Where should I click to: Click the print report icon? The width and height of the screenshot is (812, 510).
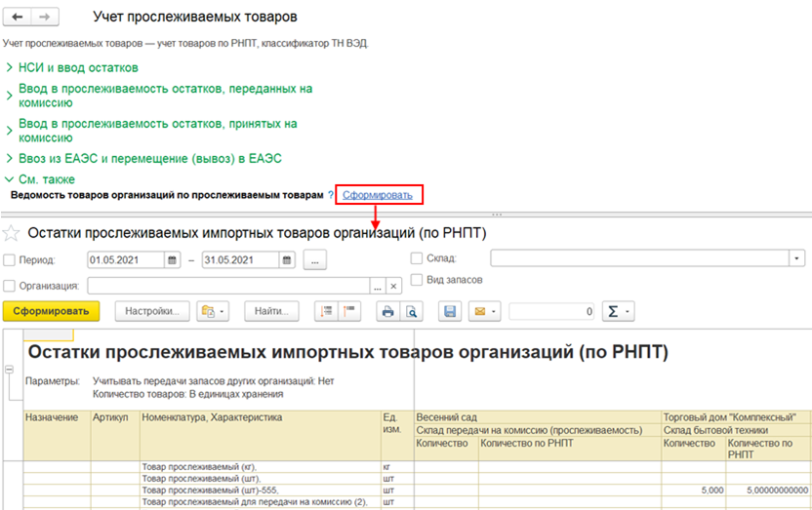click(x=387, y=312)
